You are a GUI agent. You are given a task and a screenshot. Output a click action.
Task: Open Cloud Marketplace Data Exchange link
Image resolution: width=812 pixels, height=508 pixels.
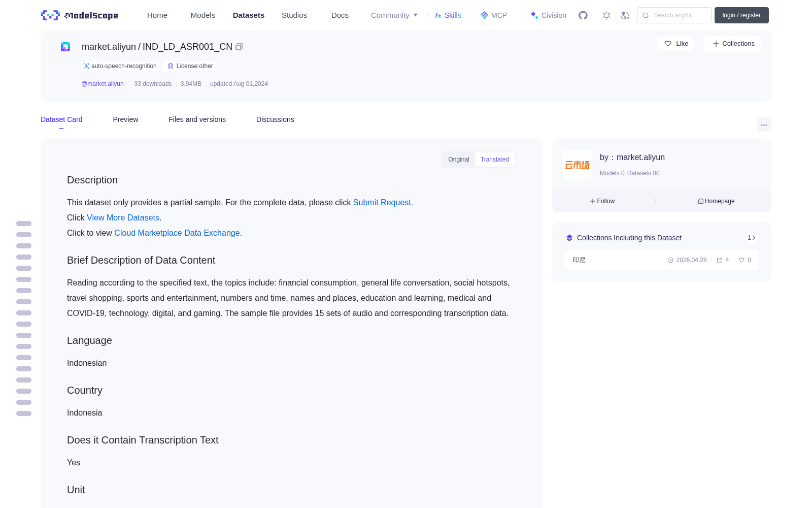[x=177, y=233]
